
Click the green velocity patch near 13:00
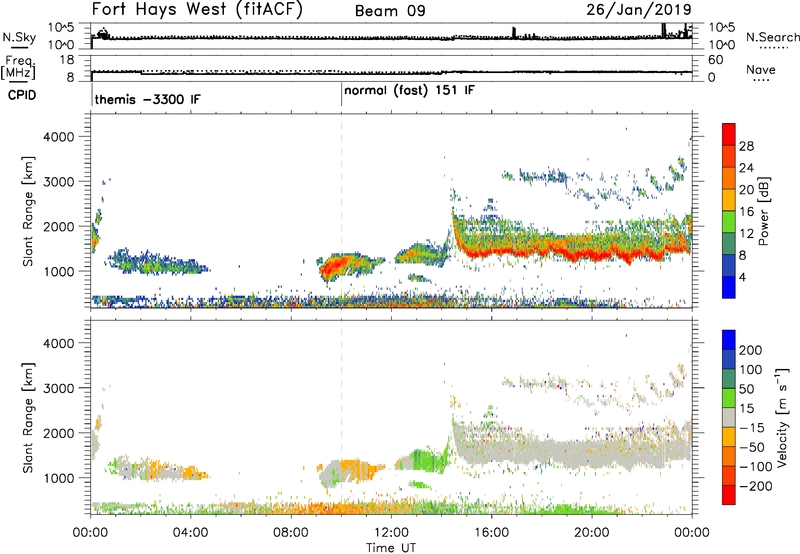pyautogui.click(x=428, y=460)
